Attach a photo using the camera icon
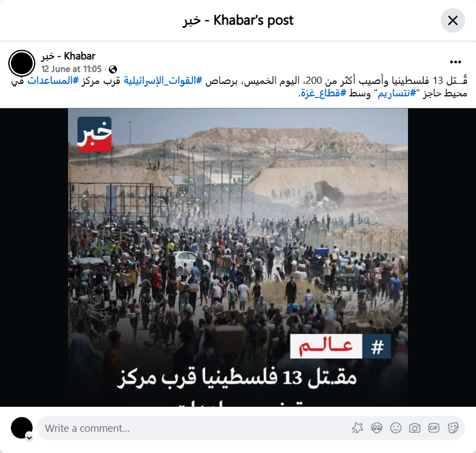This screenshot has width=476, height=453. tap(415, 428)
